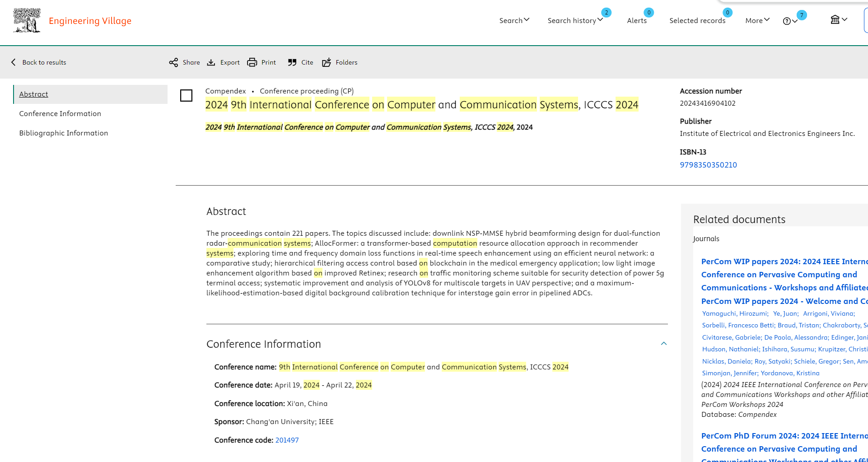Open the Engineering Village home link

coord(90,21)
